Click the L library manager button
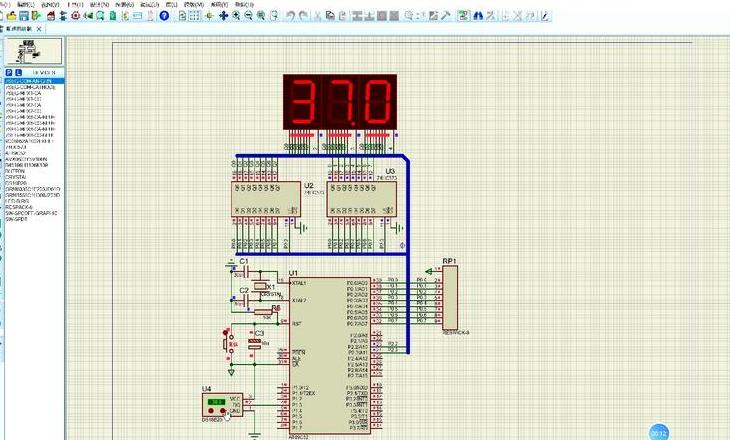The image size is (730, 440). 18,73
